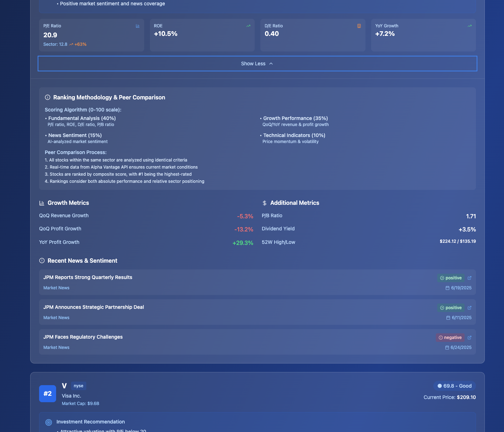Open JPM Reports Strong Quarterly Results headline
This screenshot has width=504, height=432.
[x=88, y=277]
